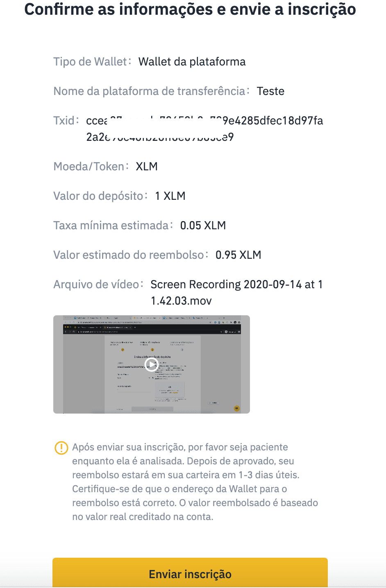Click the estimated fee 0.05 XLM
This screenshot has height=588, width=386.
click(203, 226)
